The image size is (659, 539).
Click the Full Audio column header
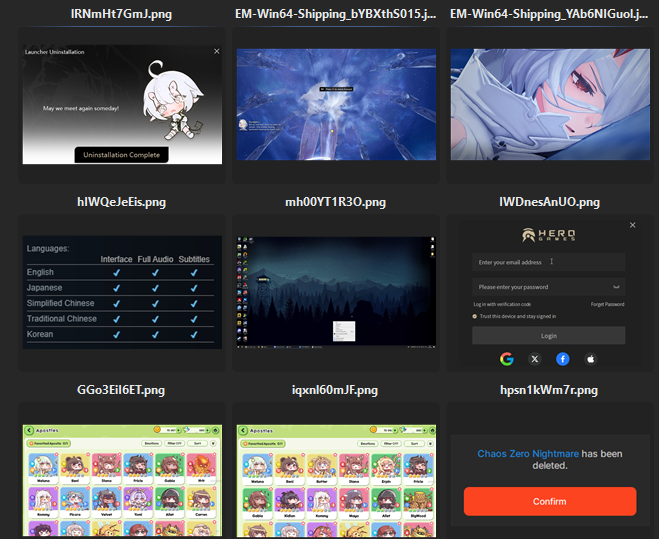click(155, 259)
